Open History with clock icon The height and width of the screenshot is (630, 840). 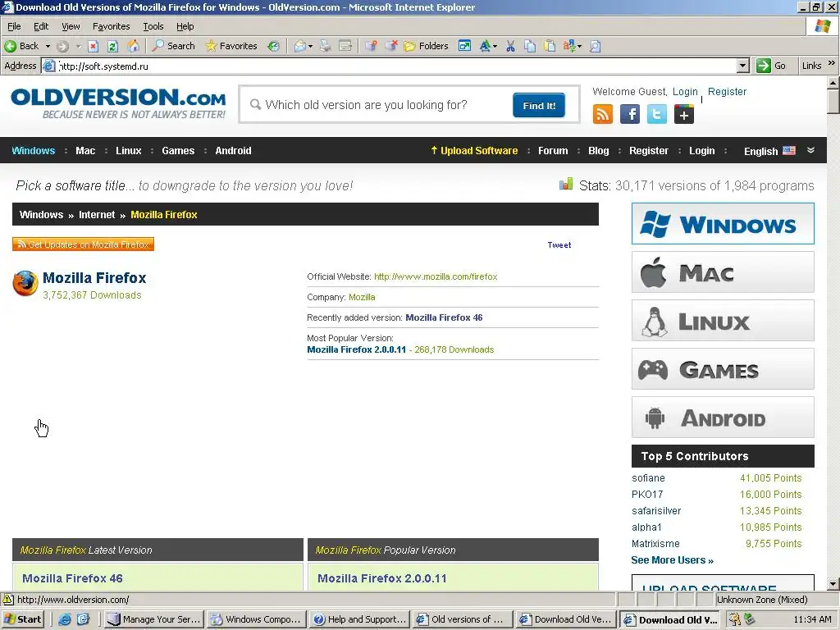coord(274,46)
